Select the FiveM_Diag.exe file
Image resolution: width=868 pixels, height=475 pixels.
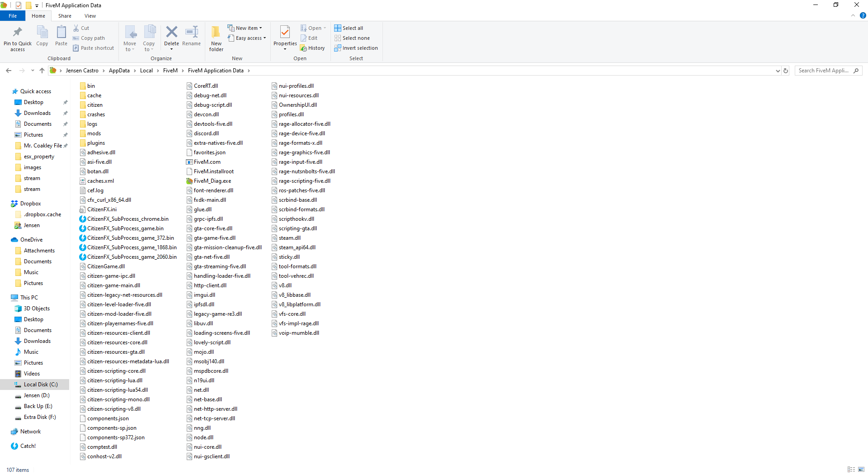(208, 181)
